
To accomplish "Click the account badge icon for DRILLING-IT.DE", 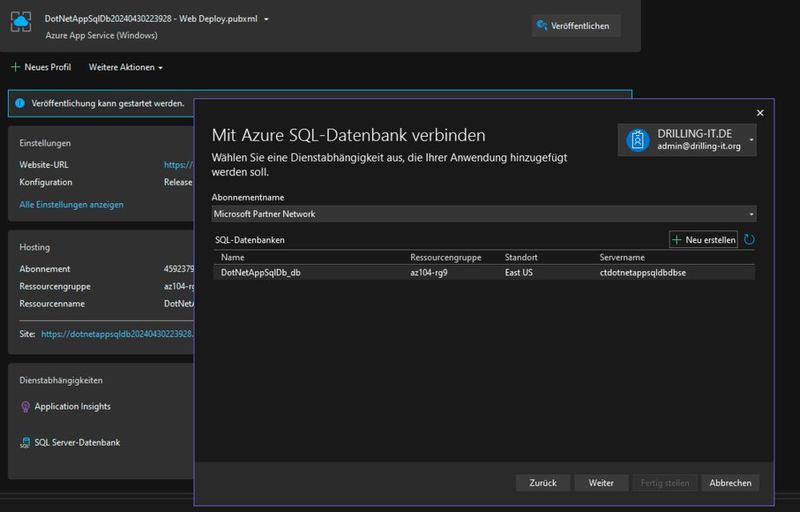I will point(637,141).
